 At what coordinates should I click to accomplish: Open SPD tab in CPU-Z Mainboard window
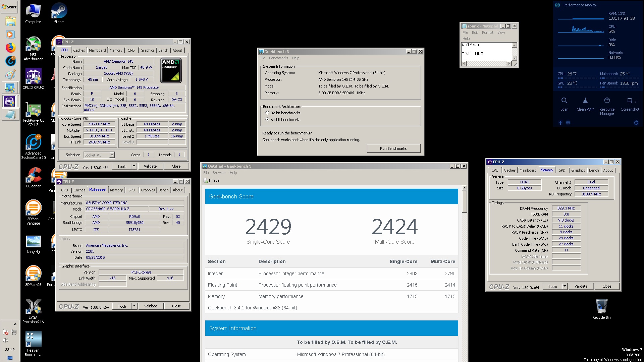pyautogui.click(x=132, y=190)
